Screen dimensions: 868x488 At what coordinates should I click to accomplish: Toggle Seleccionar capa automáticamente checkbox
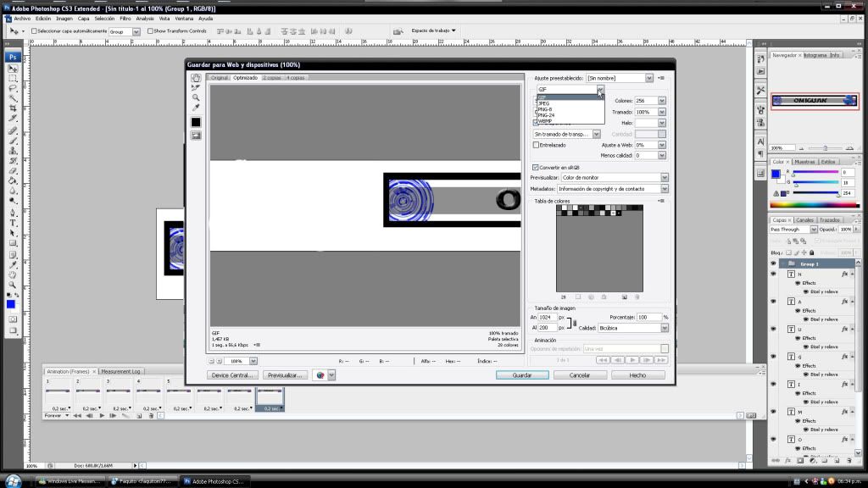(34, 31)
